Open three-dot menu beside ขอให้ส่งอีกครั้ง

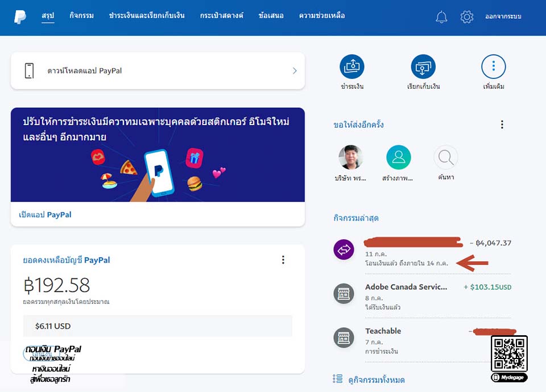502,124
